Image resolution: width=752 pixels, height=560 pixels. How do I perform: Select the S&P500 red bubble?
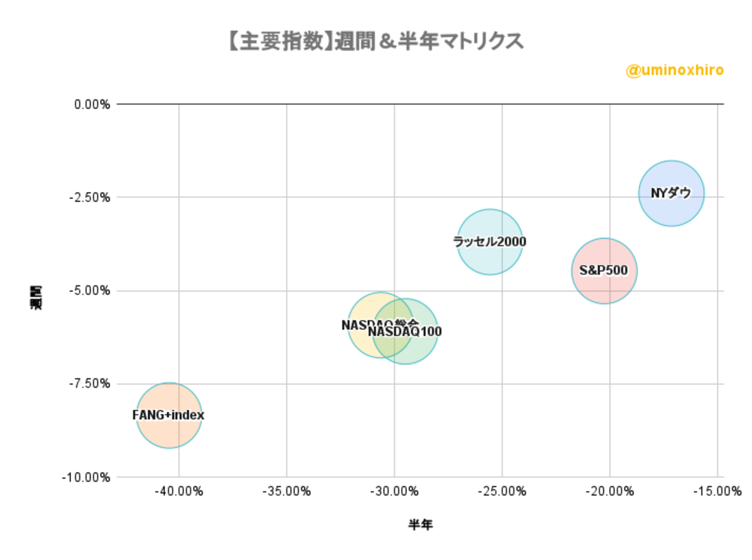tap(604, 271)
